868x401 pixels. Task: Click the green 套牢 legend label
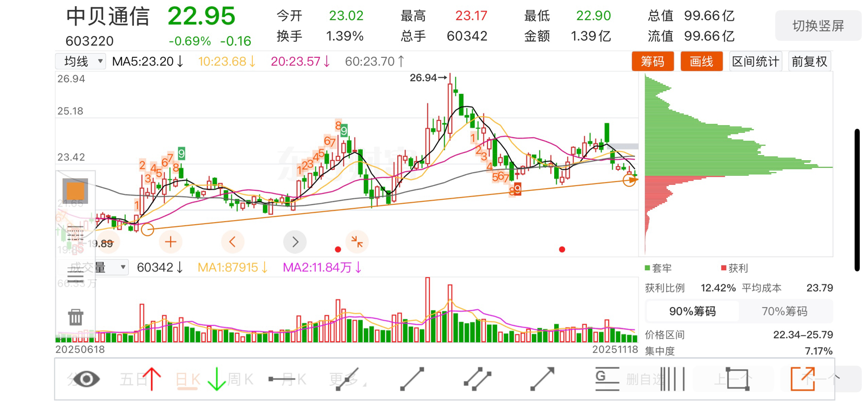(x=658, y=268)
